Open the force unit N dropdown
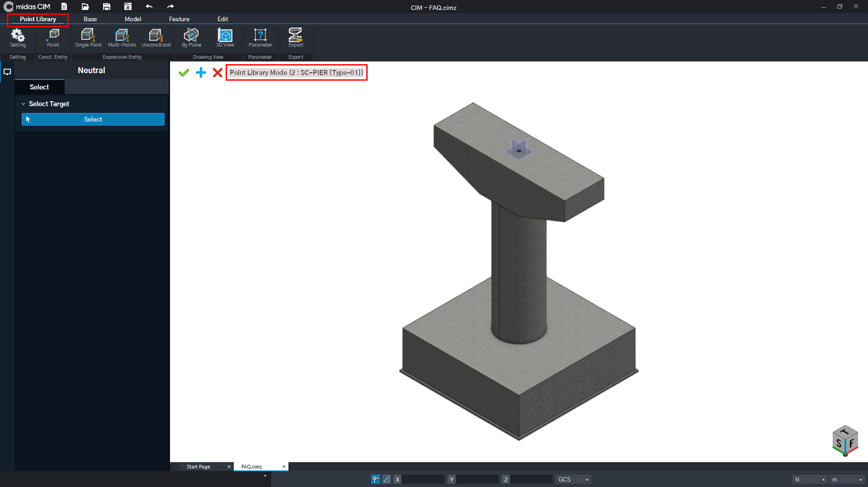This screenshot has height=487, width=868. 809,479
